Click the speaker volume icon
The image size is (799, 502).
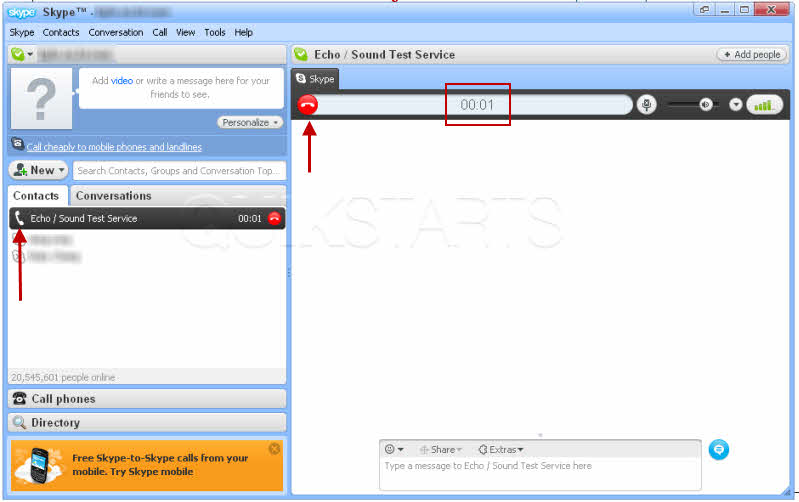706,104
